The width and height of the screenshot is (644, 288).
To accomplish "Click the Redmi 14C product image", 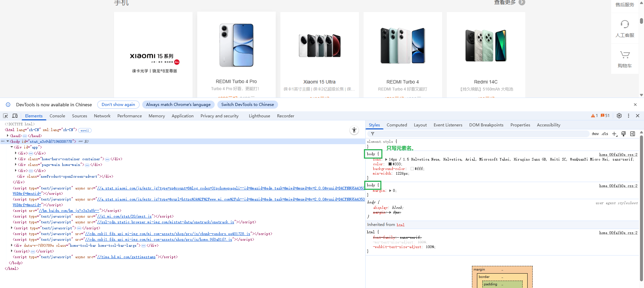I will [486, 46].
